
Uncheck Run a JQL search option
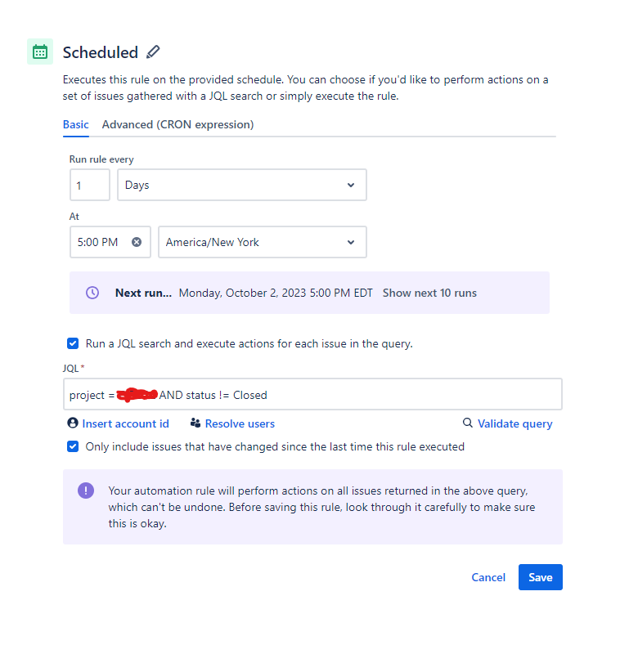click(73, 343)
